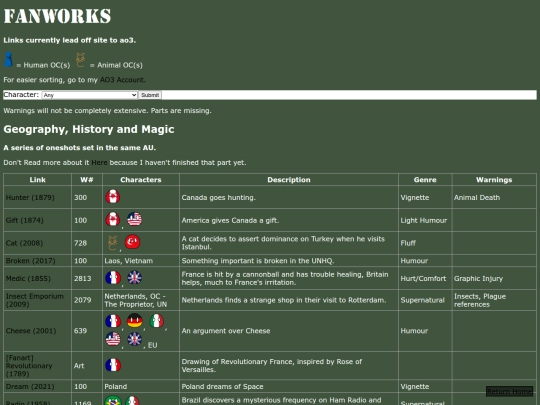540x405 pixels.
Task: Open the Cat (2008) story link
Action: coord(24,243)
